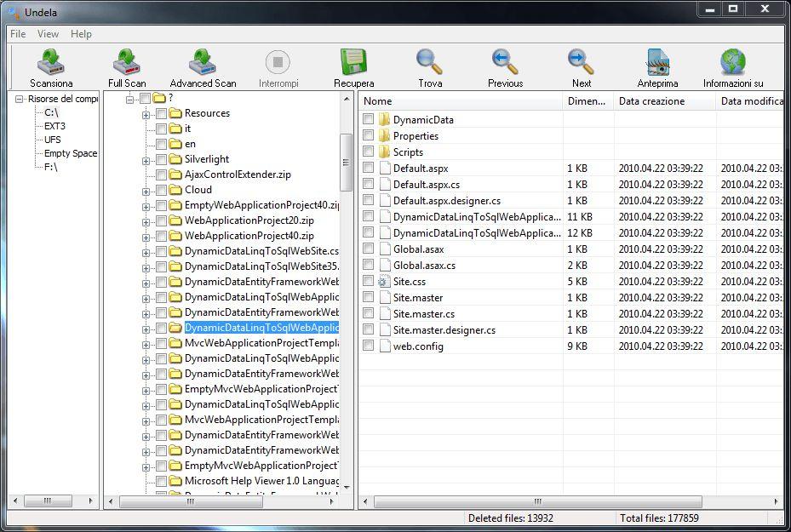791x532 pixels.
Task: Open the File menu
Action: point(18,34)
